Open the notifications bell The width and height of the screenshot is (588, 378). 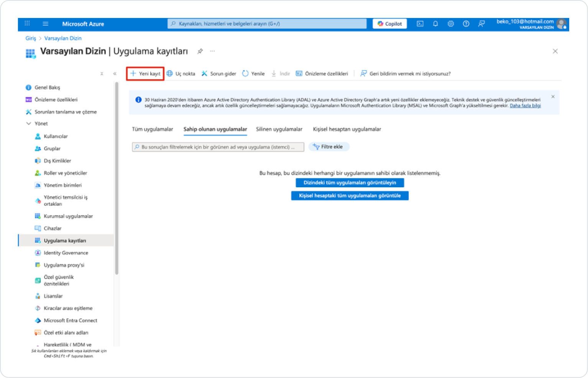pyautogui.click(x=435, y=24)
